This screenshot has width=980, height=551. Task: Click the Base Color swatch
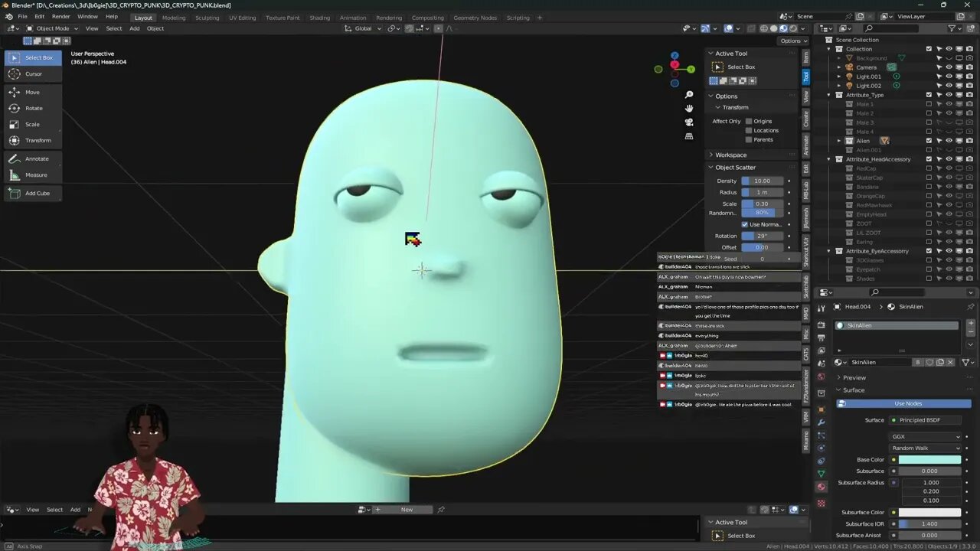[929, 460]
